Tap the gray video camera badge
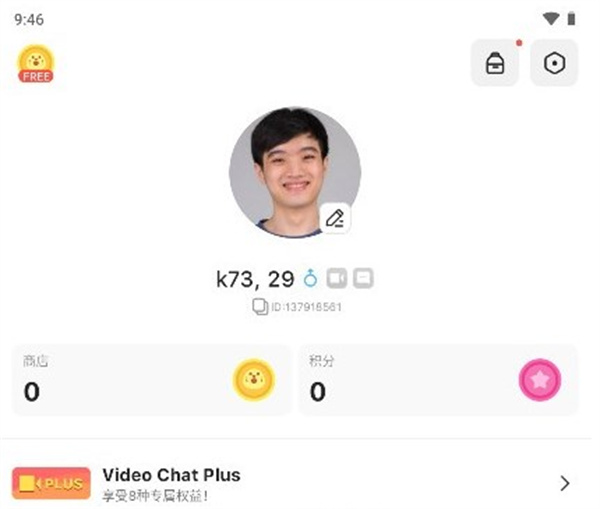Screen dimensions: 600x509 337,278
